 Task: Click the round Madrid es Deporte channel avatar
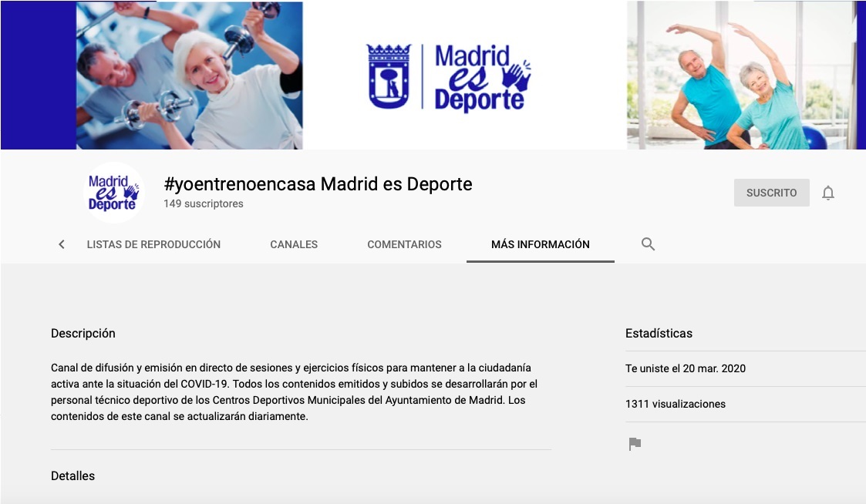click(113, 193)
